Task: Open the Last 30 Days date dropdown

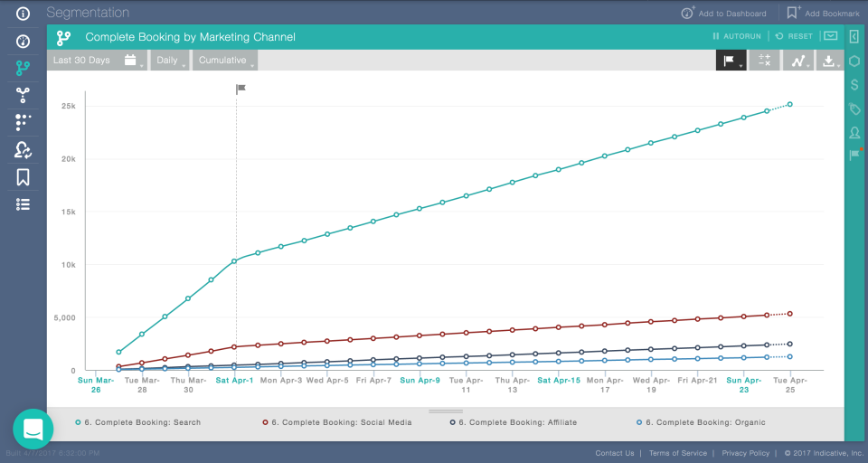Action: (x=97, y=60)
